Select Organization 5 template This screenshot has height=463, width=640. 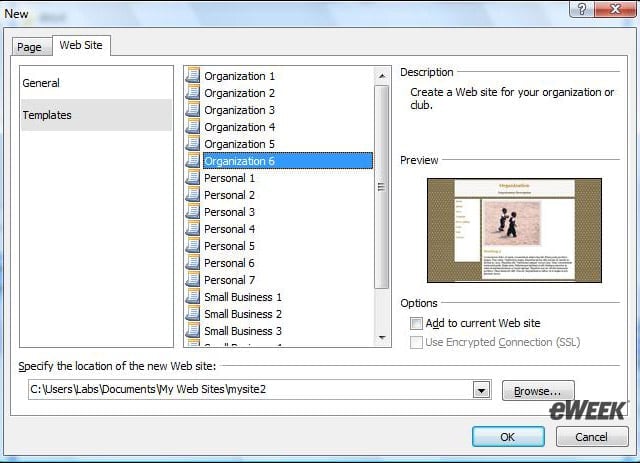coord(240,144)
